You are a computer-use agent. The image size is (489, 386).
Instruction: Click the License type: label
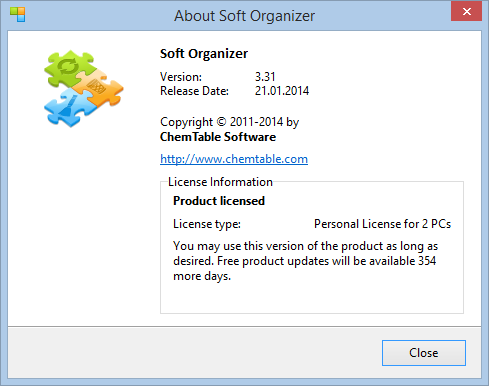pyautogui.click(x=207, y=224)
